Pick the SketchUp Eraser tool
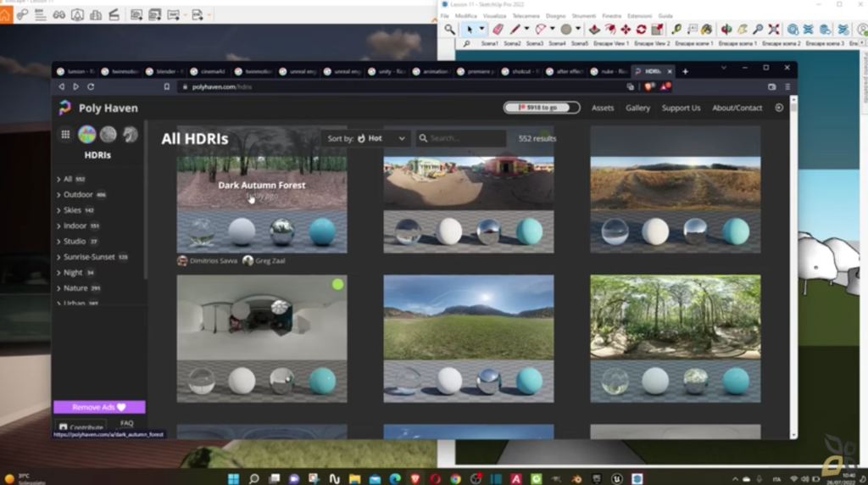This screenshot has height=485, width=868. 498,30
